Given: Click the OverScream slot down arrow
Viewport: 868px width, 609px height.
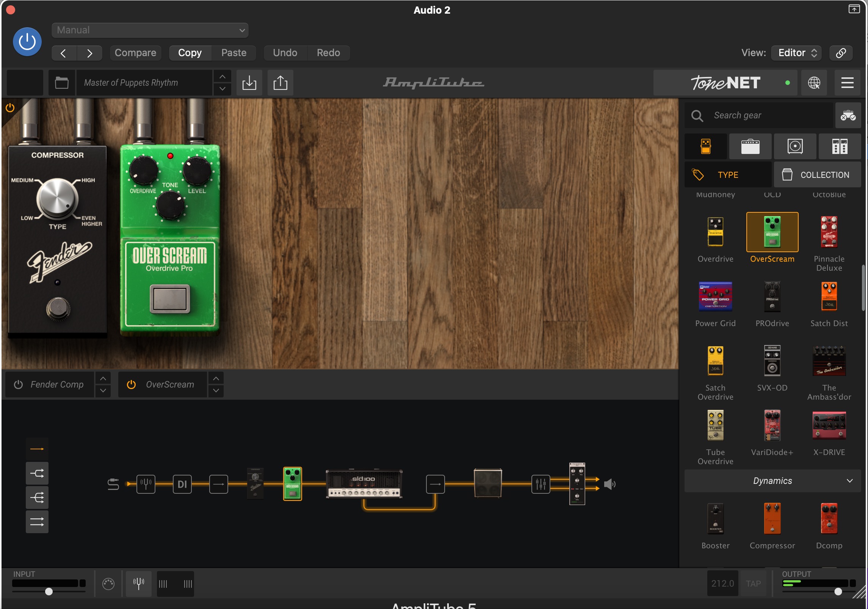Looking at the screenshot, I should [x=216, y=391].
